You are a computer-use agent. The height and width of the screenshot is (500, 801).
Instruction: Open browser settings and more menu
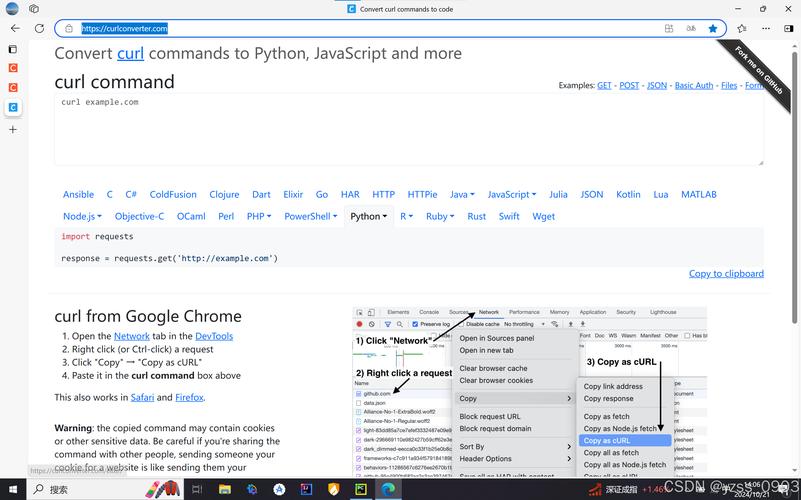[x=765, y=29]
